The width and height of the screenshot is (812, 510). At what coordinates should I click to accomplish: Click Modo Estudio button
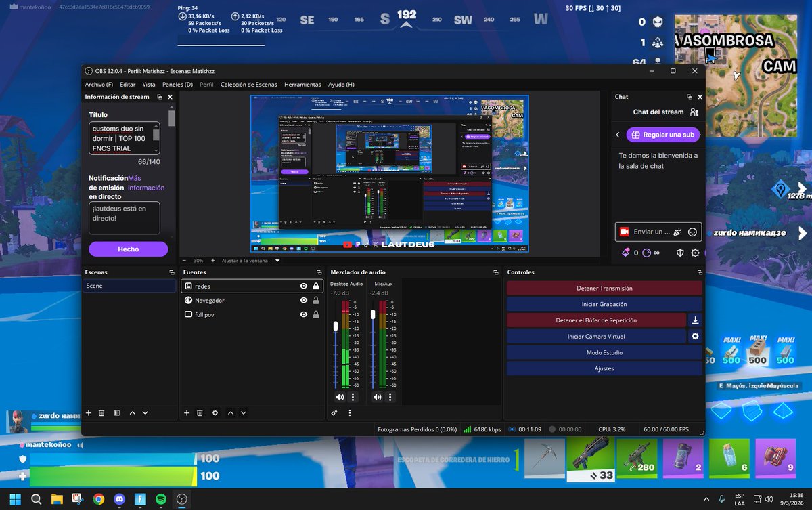coord(604,352)
